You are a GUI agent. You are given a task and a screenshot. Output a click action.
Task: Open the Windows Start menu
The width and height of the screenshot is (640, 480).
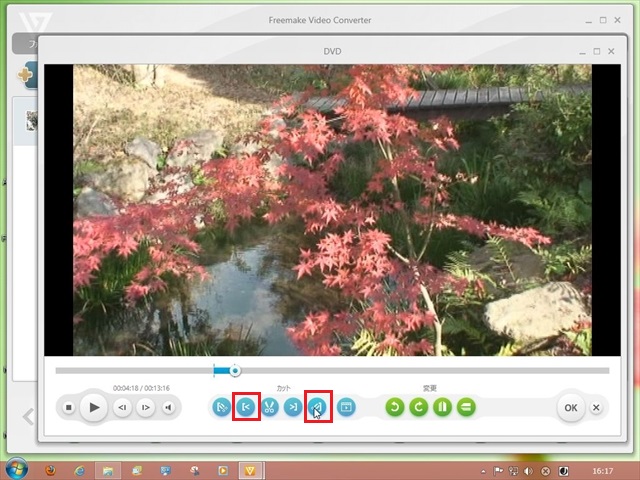click(x=17, y=469)
